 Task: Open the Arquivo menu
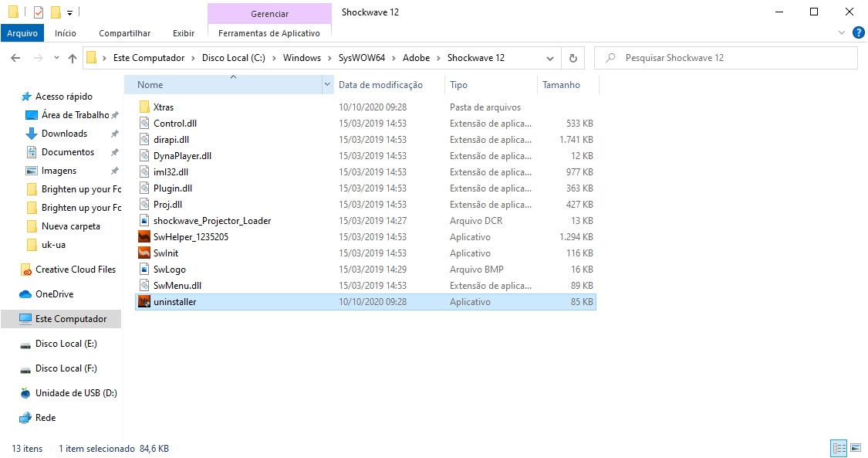coord(22,33)
